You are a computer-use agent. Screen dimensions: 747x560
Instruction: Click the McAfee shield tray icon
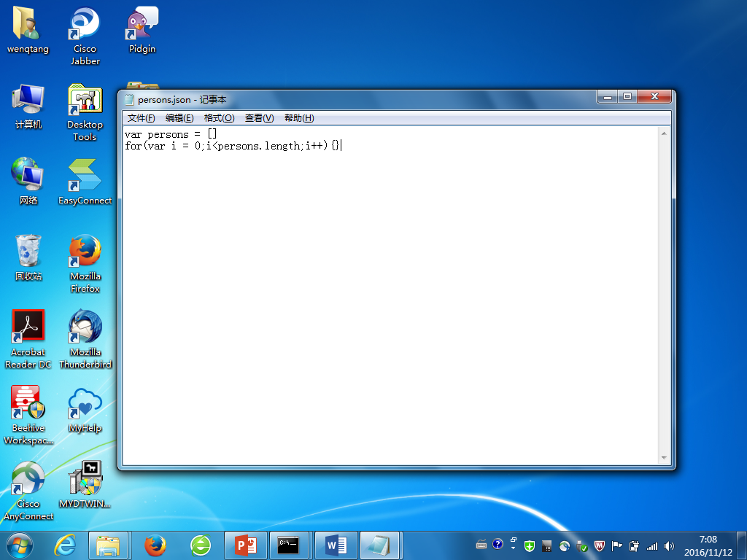click(600, 545)
